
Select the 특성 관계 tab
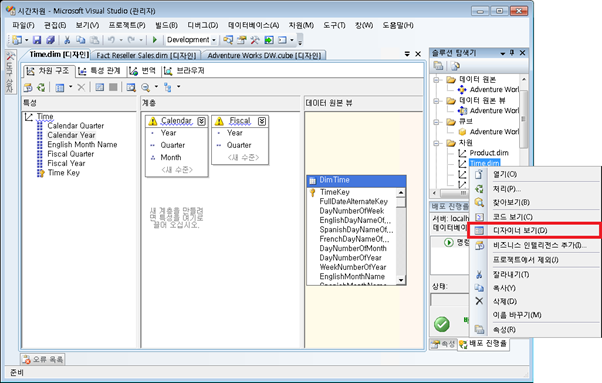coord(99,71)
